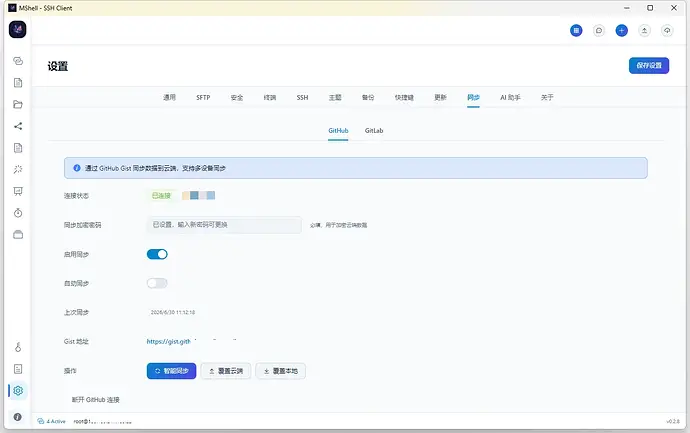690x433 pixels.
Task: Click the blue plus button in header
Action: (x=621, y=30)
